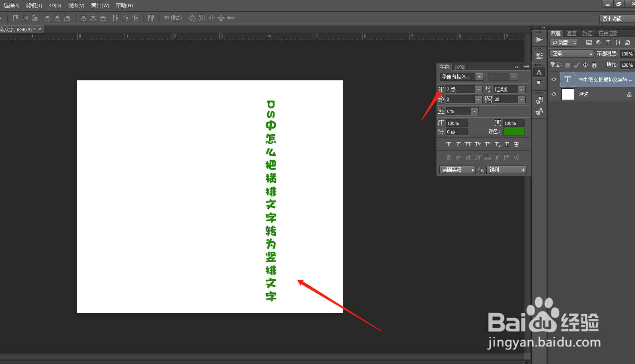This screenshot has height=364, width=635.
Task: Toggle subscript text style
Action: pos(497,144)
